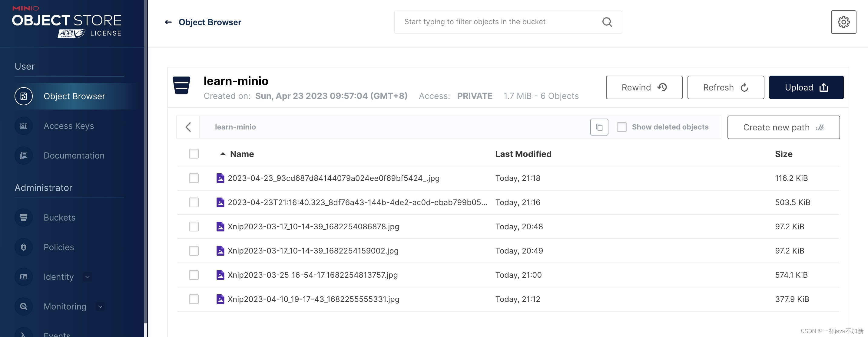Toggle the Show deleted objects checkbox
Screen dimensions: 868x337
point(621,127)
